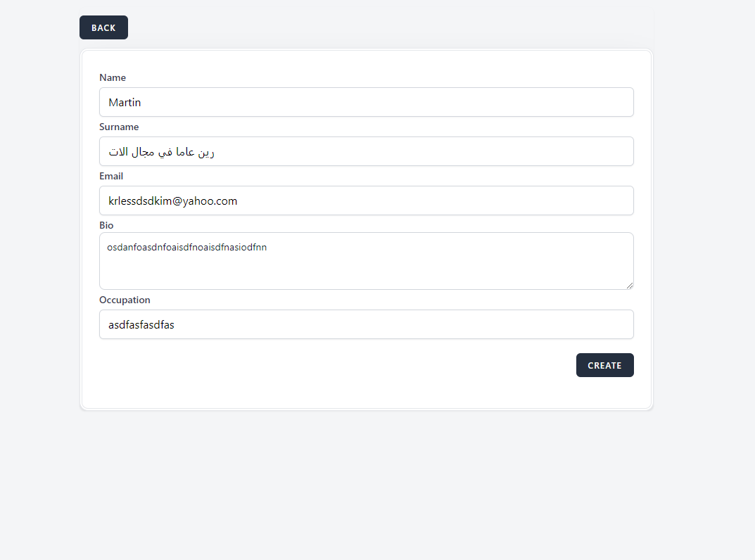Click the Bio field label

tap(106, 225)
